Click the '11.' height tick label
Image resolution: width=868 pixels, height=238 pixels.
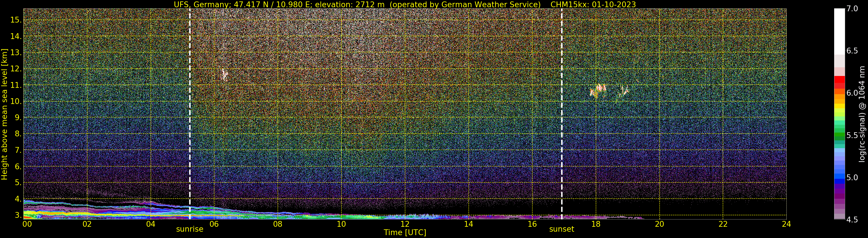[16, 85]
